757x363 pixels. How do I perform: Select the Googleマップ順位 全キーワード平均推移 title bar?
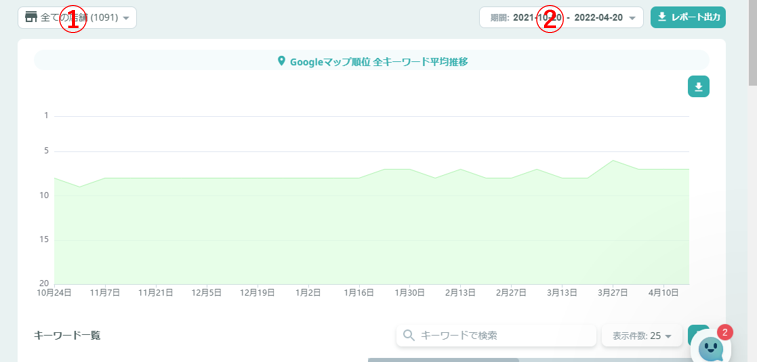click(x=371, y=60)
